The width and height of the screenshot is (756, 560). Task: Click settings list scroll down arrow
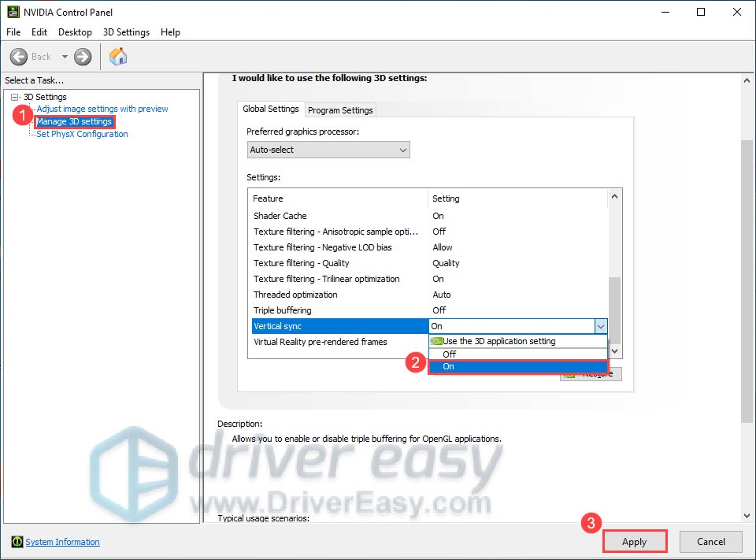point(614,351)
